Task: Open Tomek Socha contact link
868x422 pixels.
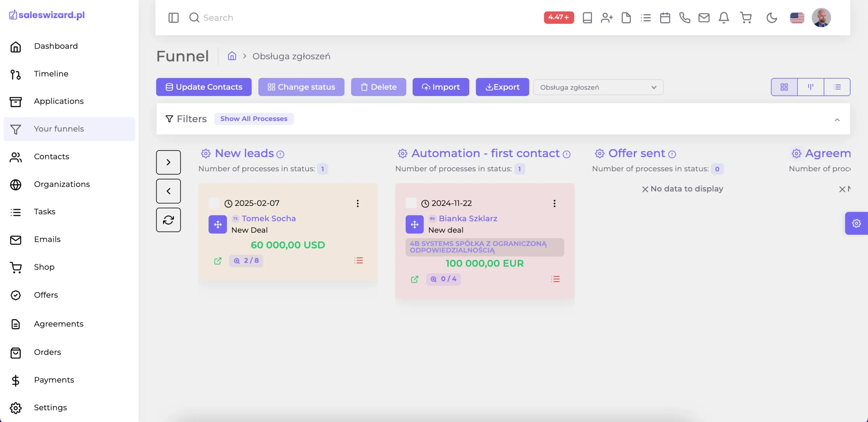Action: [269, 218]
